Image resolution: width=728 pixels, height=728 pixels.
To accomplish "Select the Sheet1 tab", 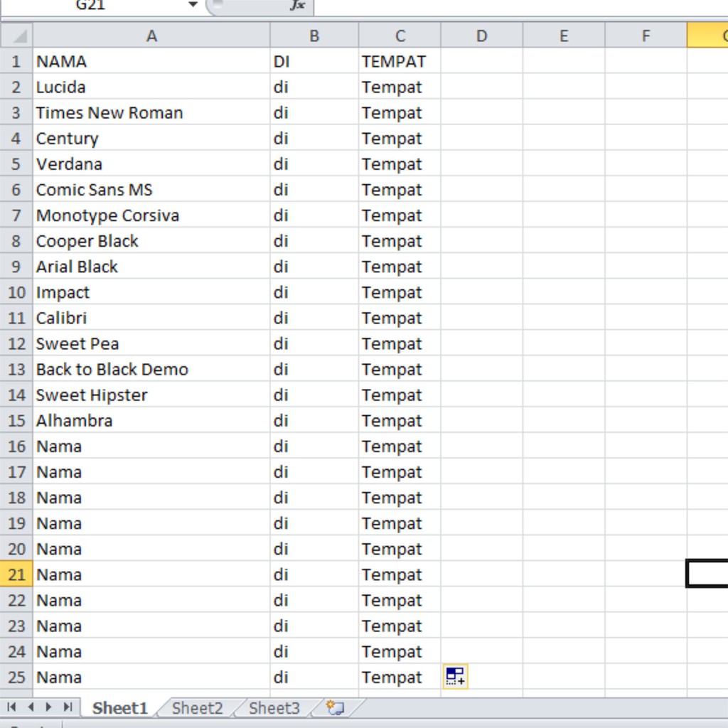I will [x=119, y=708].
